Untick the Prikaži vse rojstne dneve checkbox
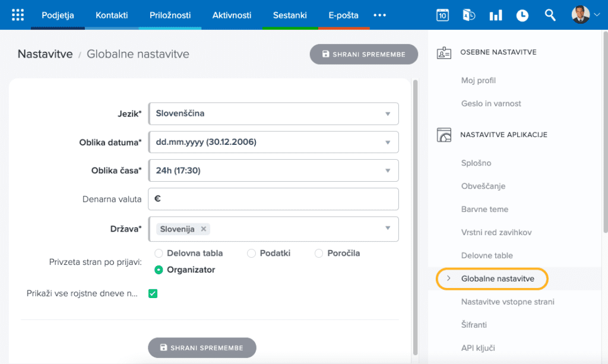Viewport: 608px width, 364px height. (x=153, y=293)
